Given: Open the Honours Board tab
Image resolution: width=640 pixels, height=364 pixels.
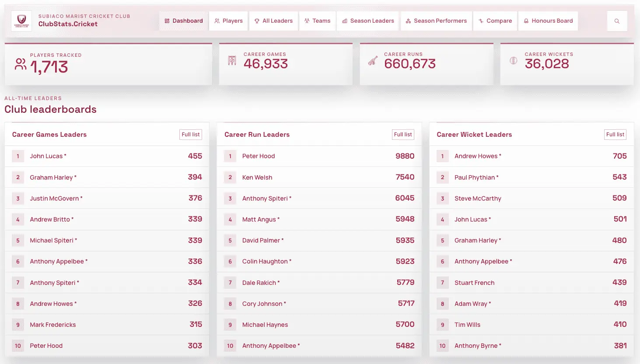Looking at the screenshot, I should click(x=548, y=21).
